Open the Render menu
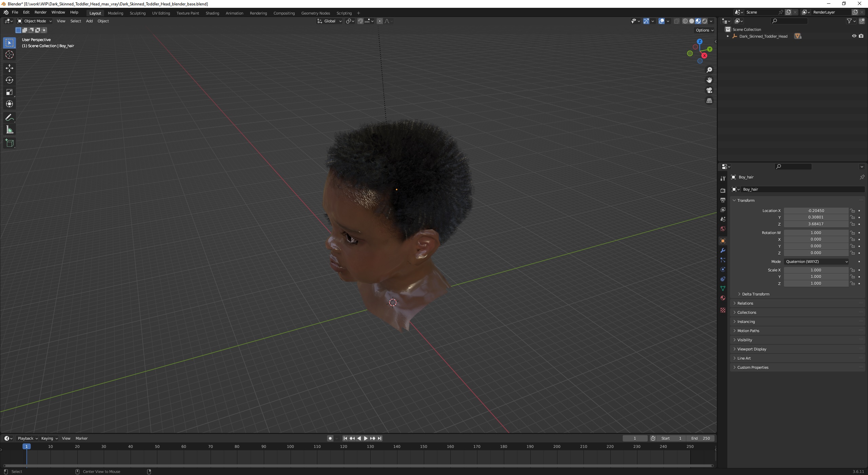This screenshot has height=475, width=868. click(40, 12)
